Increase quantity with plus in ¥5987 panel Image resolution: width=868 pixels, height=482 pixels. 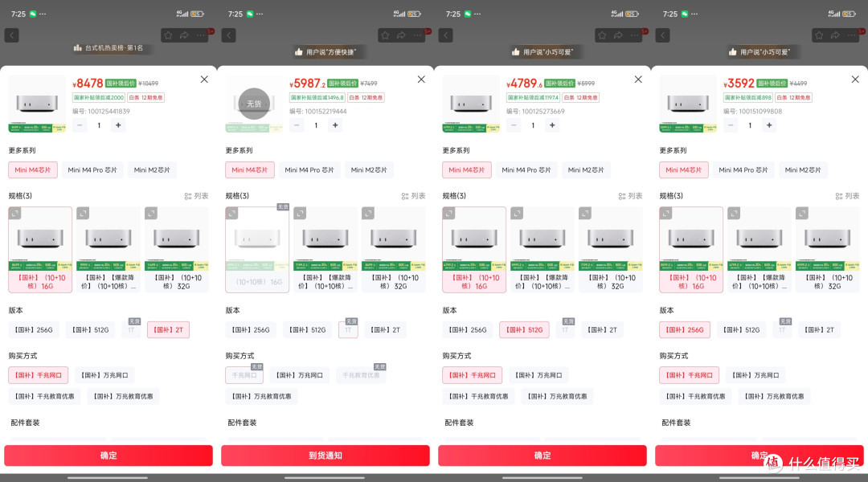[335, 125]
